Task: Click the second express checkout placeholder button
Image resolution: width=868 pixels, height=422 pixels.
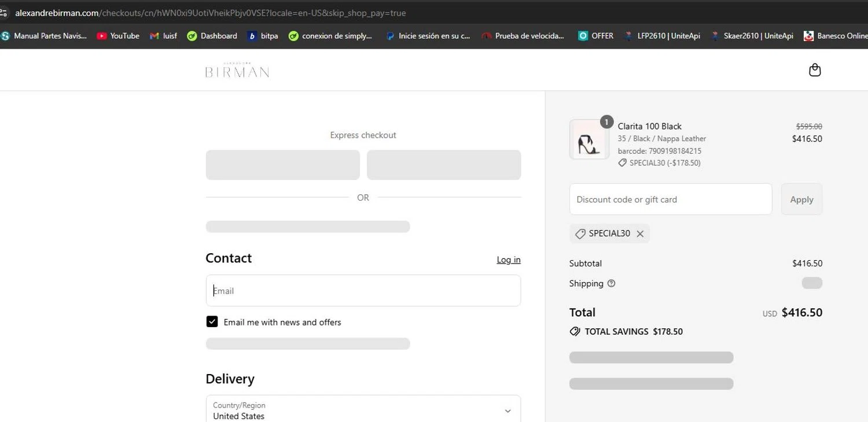Action: pyautogui.click(x=444, y=165)
